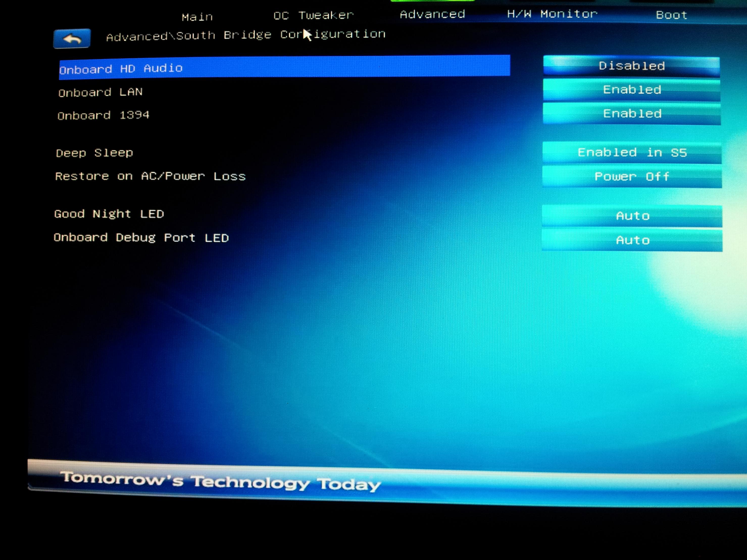Switch to OC Tweaker tab

point(313,15)
